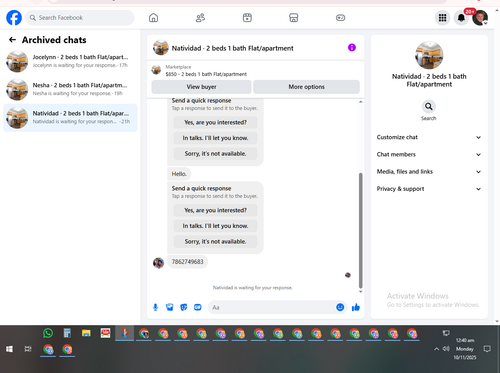500x373 pixels.
Task: Choose a GIF icon in composer
Action: (198, 307)
